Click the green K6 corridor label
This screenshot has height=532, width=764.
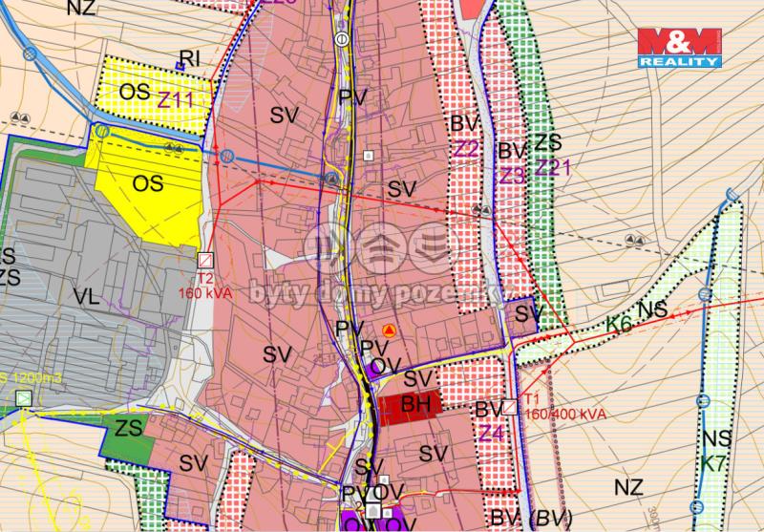620,325
